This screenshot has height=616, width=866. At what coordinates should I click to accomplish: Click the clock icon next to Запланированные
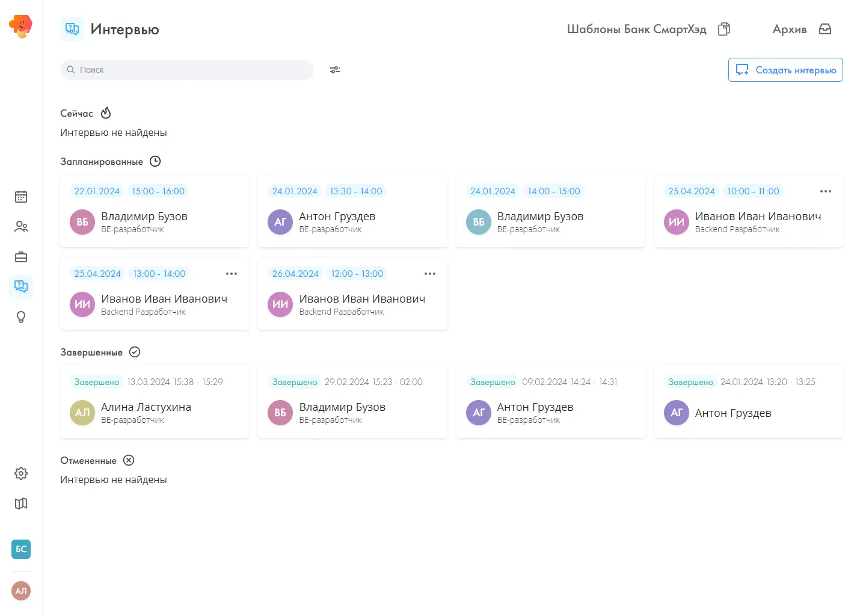[x=155, y=161]
